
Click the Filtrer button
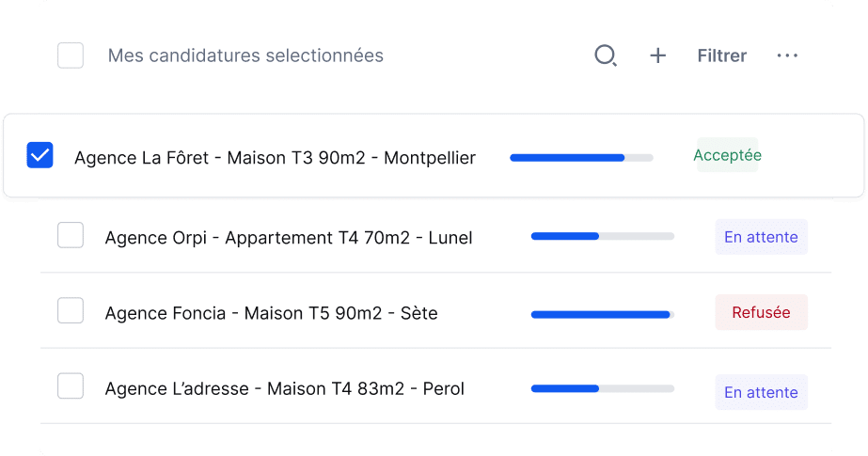point(722,56)
